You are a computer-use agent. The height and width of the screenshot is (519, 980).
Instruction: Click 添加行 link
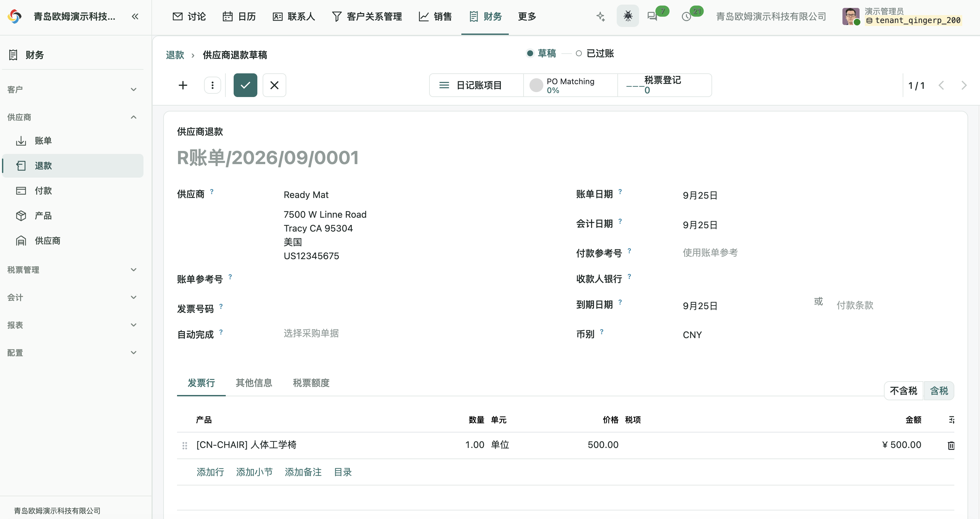tap(210, 472)
